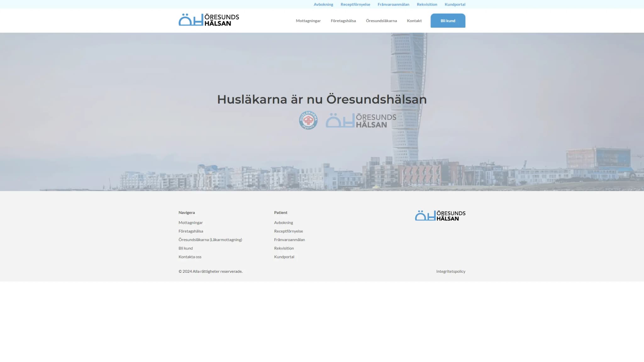
Task: Open Rekvisition under footer Patient heading
Action: (284, 248)
